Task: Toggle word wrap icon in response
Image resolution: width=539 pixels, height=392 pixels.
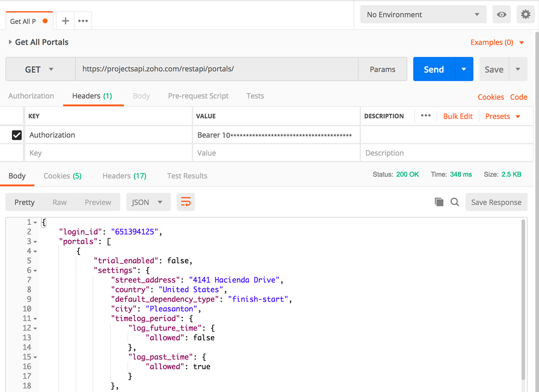Action: [185, 202]
